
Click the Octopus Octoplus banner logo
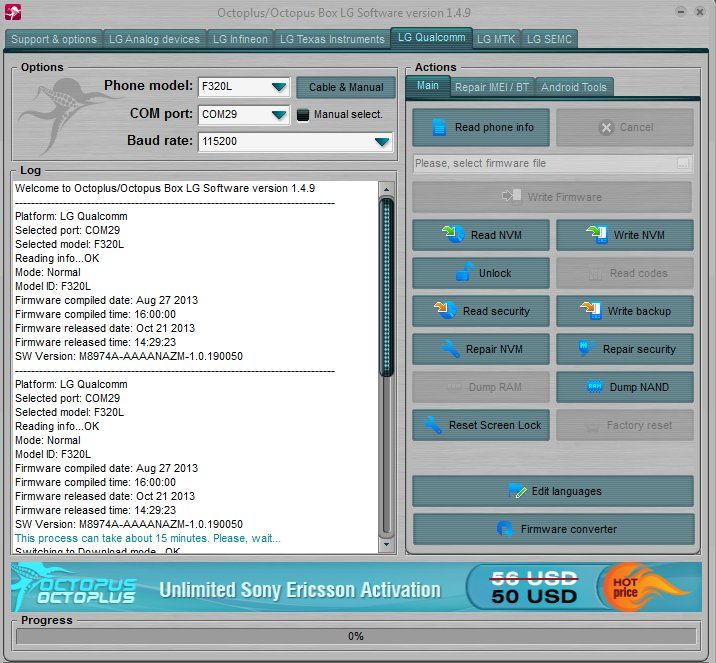(x=75, y=587)
